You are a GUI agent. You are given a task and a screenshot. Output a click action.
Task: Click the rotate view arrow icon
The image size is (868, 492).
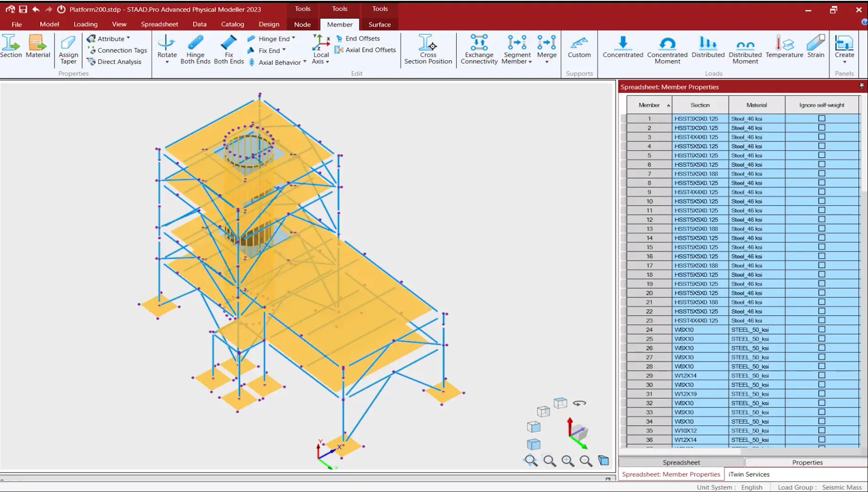(579, 403)
